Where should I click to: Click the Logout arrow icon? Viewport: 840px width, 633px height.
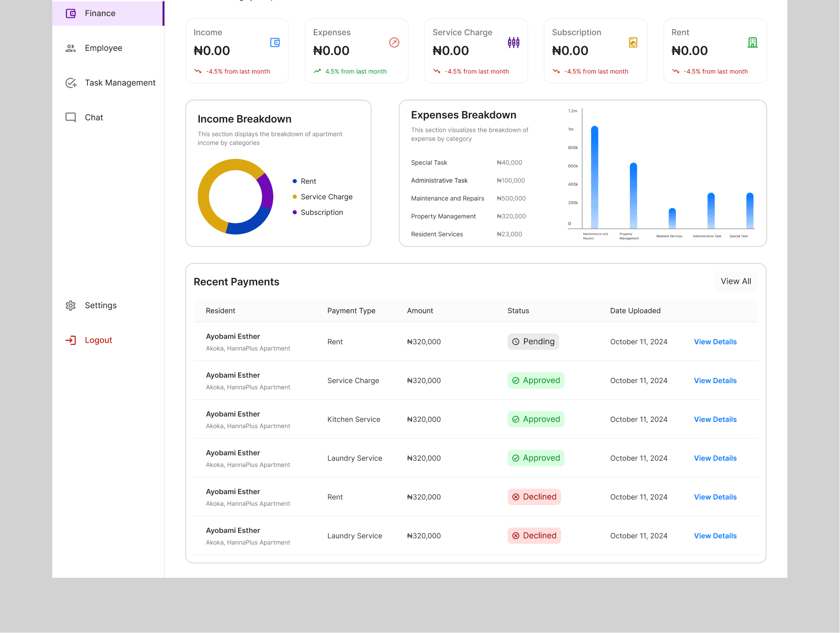(x=71, y=340)
